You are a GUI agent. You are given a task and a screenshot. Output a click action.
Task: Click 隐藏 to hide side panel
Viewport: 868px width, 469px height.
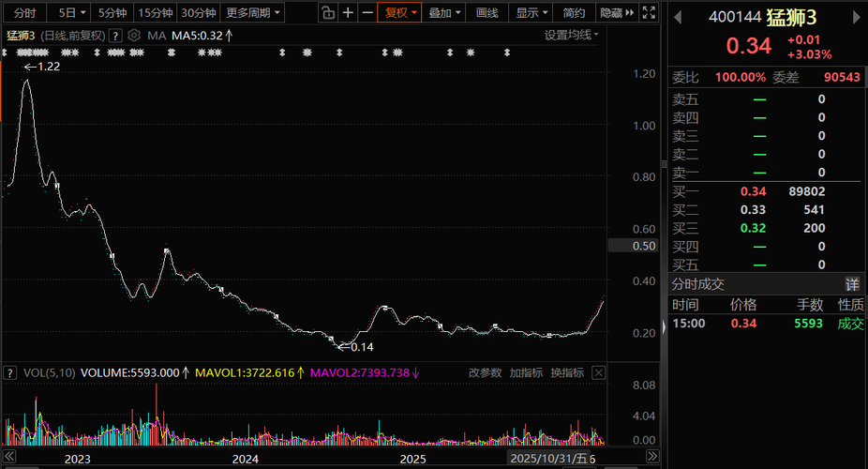[617, 13]
